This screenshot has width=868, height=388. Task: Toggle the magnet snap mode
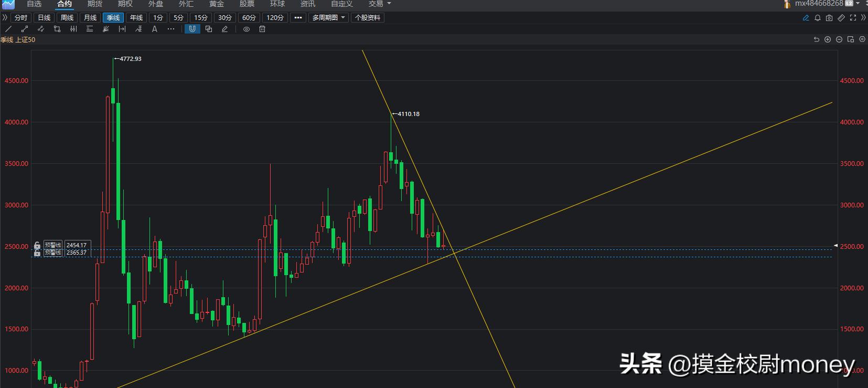(x=192, y=29)
